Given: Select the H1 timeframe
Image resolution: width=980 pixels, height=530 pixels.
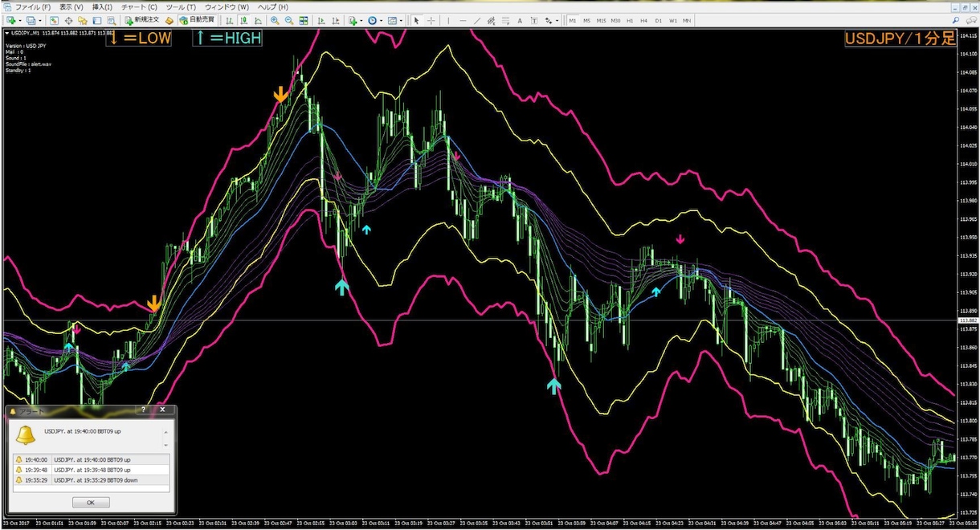Looking at the screenshot, I should tap(630, 20).
